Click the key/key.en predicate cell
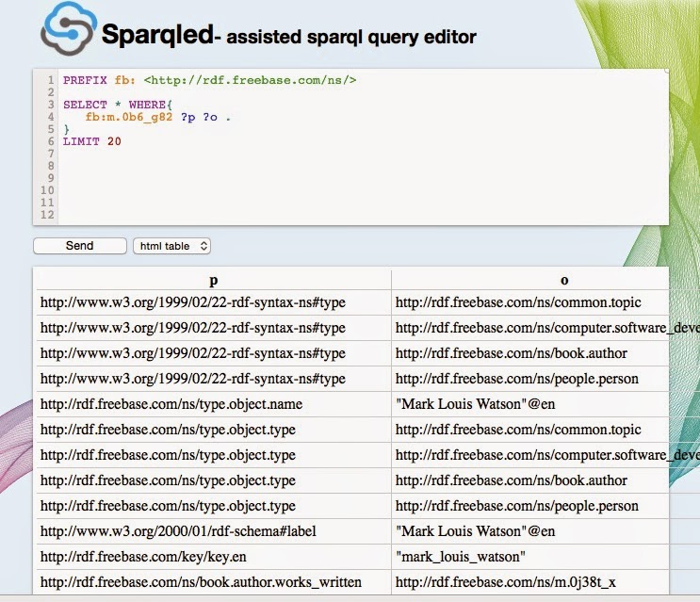 (214, 557)
